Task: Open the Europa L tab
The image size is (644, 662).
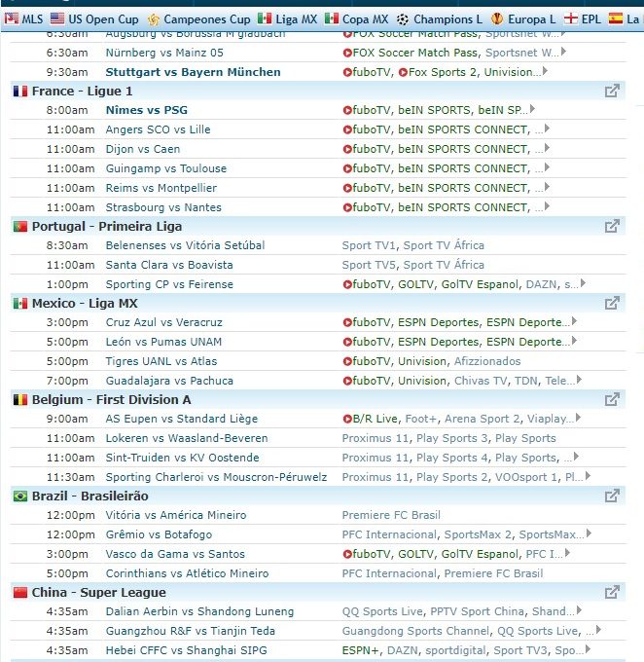Action: [x=524, y=18]
